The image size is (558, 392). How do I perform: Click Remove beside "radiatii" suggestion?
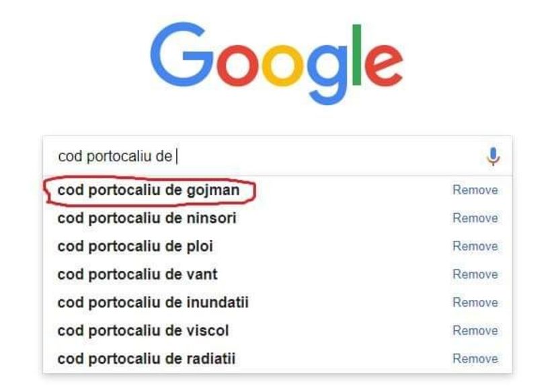475,359
